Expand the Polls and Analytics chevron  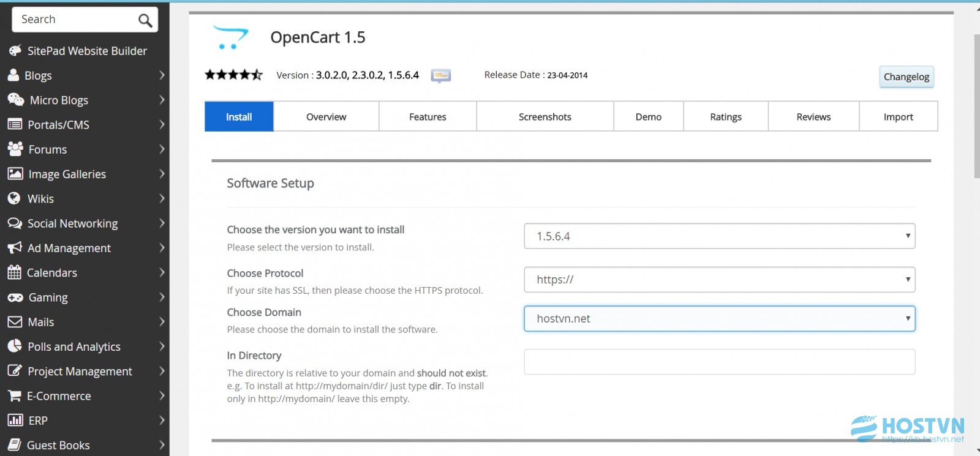(x=162, y=346)
